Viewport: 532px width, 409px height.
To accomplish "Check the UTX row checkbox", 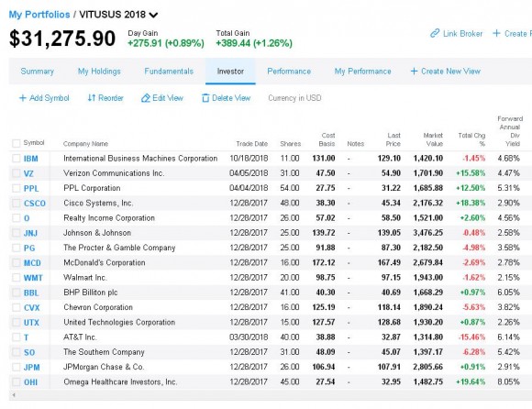I will point(16,322).
